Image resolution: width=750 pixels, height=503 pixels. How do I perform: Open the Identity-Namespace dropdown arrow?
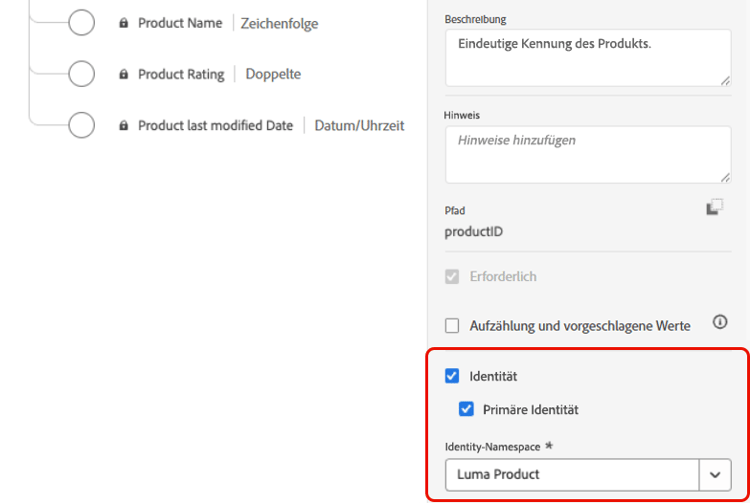pos(715,474)
